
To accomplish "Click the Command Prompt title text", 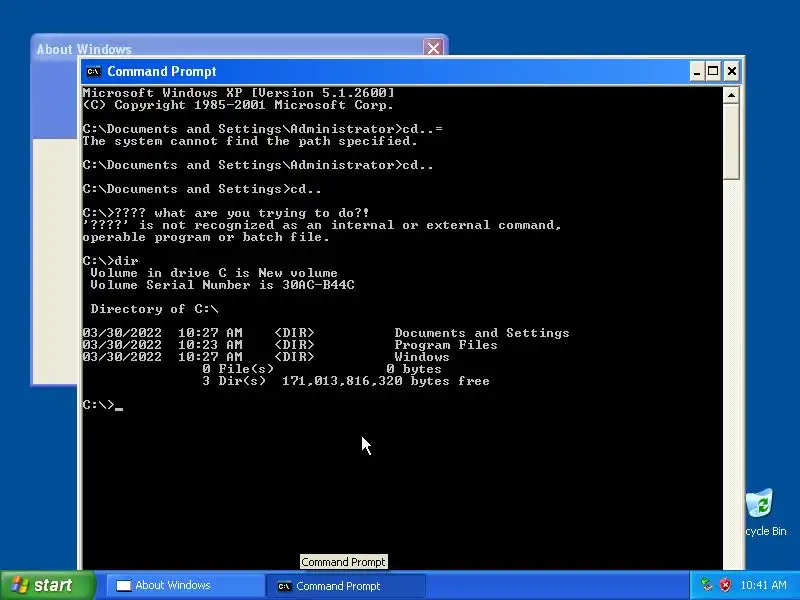I will pyautogui.click(x=162, y=71).
